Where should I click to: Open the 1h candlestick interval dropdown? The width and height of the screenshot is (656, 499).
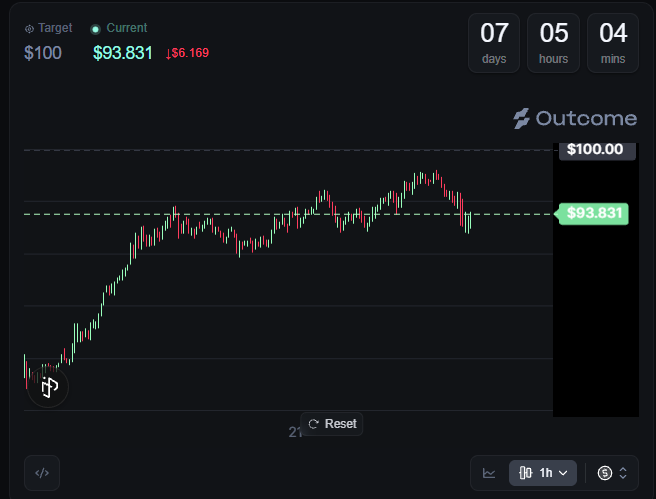543,473
